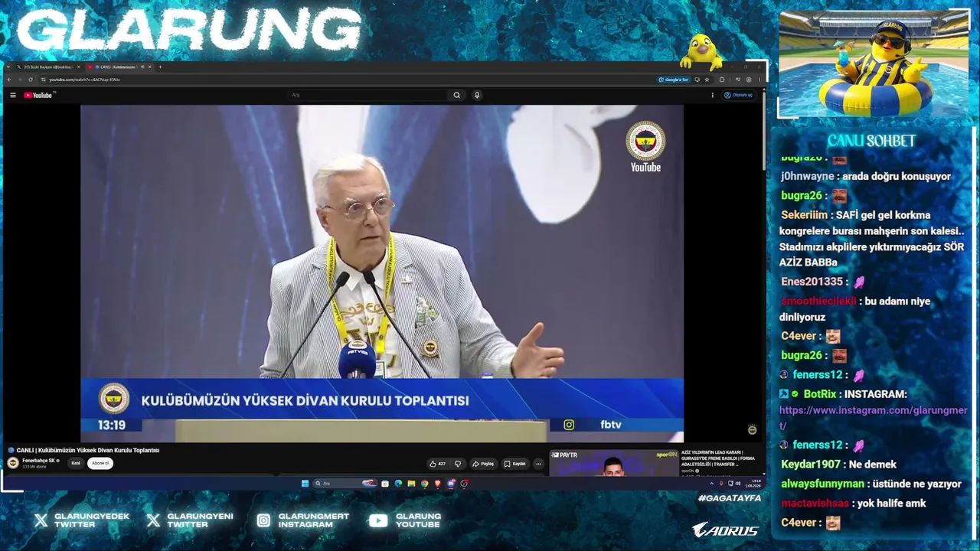Reload the browser page
Viewport: 980px width, 551px height.
coord(31,80)
